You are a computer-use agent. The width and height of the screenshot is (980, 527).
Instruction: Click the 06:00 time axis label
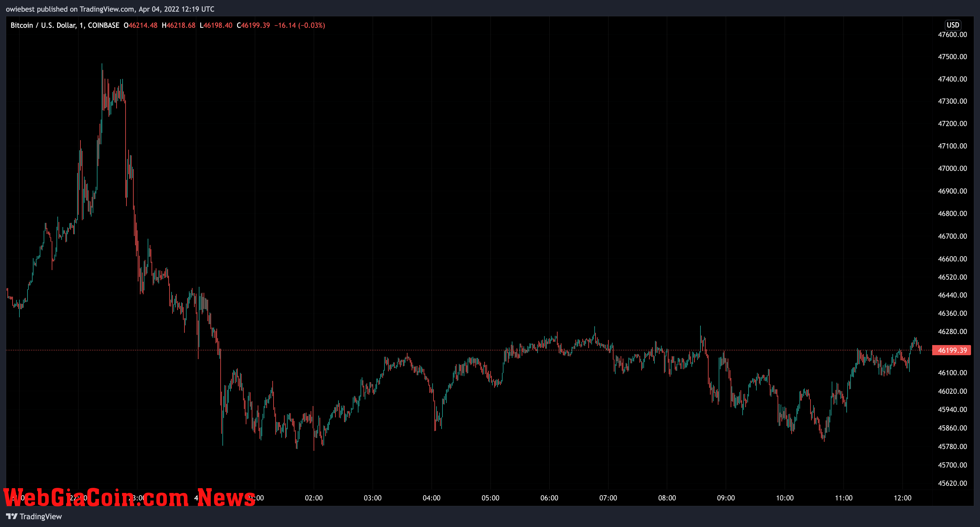[549, 498]
